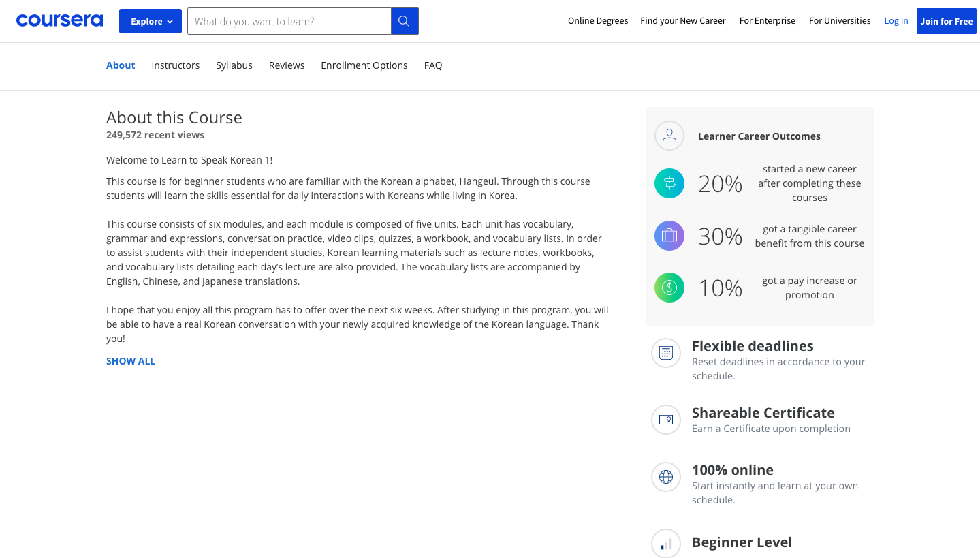Switch to the Instructors tab

click(176, 65)
